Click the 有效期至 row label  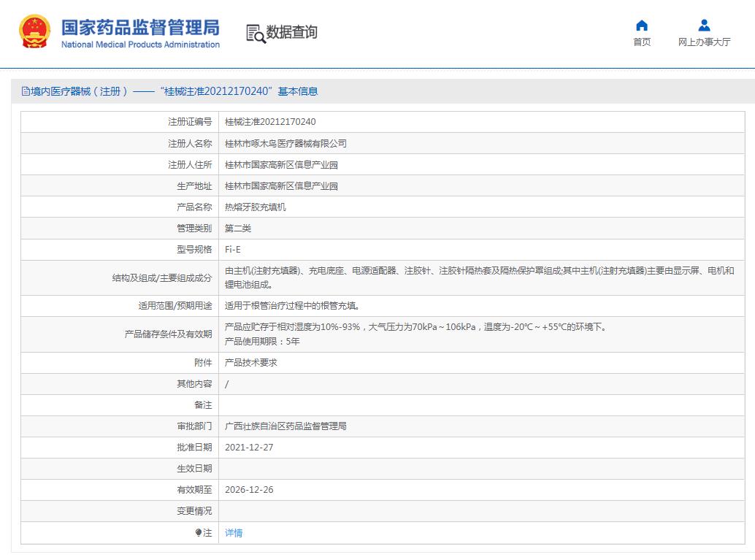194,490
